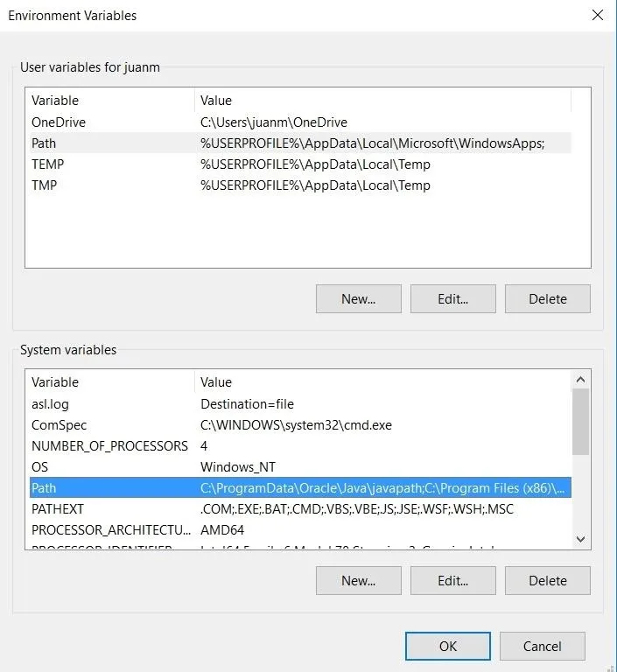Click the Destination=file value

(247, 403)
